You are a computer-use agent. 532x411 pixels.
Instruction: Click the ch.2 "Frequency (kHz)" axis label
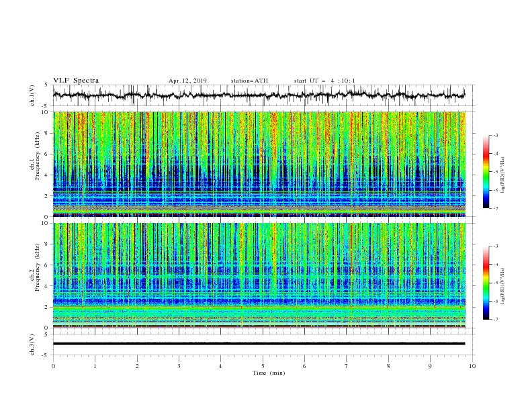click(x=38, y=267)
